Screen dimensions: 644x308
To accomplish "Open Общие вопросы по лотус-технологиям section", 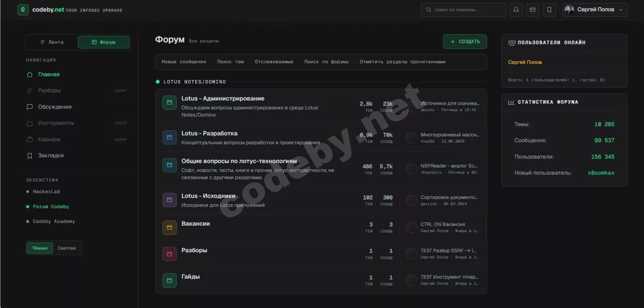I will 239,161.
